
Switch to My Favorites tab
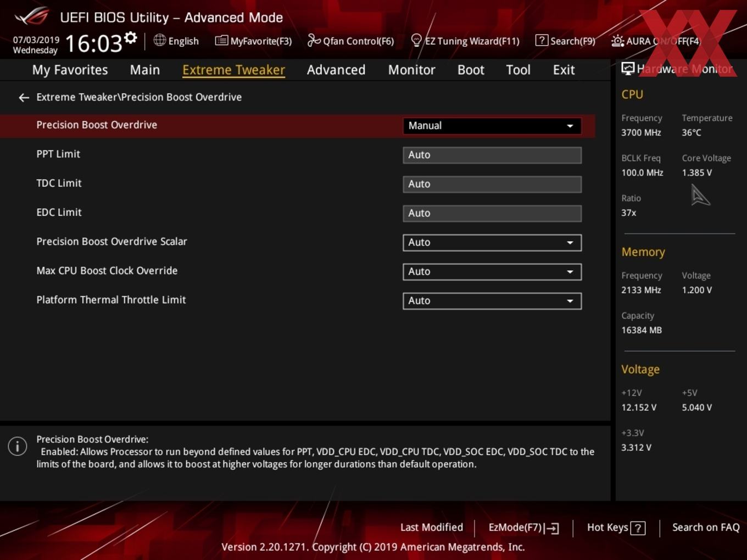click(x=70, y=70)
